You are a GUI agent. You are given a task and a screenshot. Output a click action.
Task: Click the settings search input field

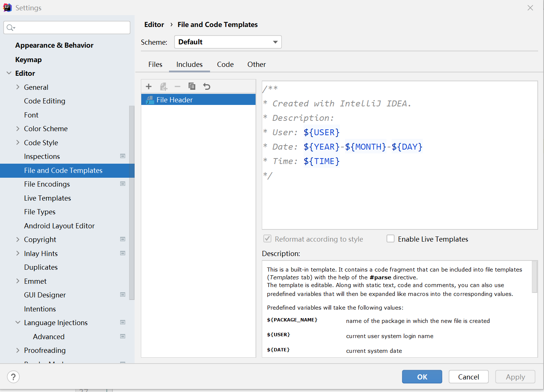click(67, 28)
